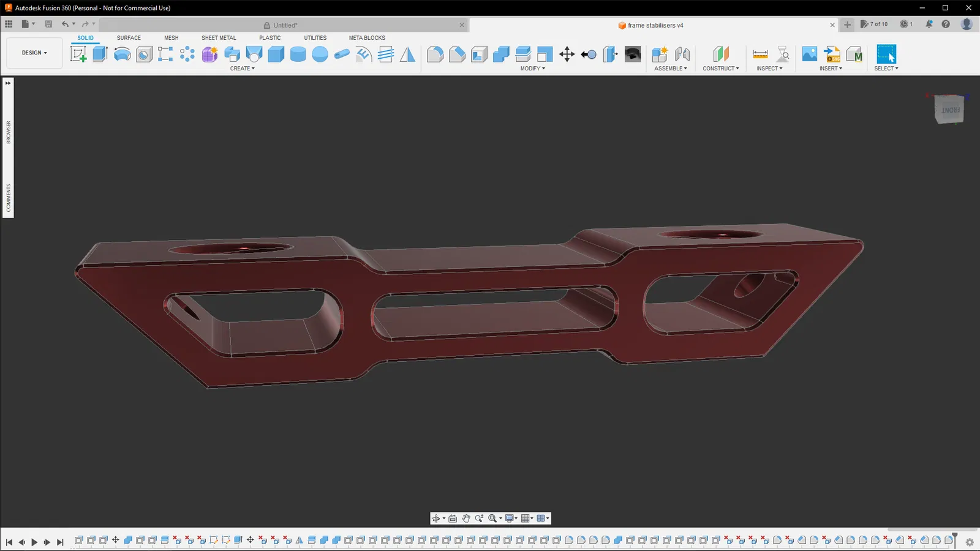Viewport: 980px width, 551px height.
Task: Open the Rectangular Pattern tool
Action: pos(165,54)
